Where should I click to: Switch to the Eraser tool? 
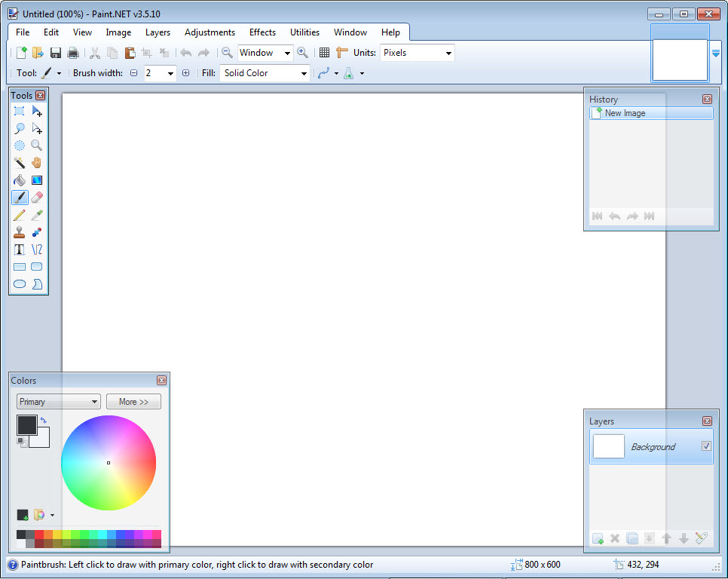pos(36,197)
